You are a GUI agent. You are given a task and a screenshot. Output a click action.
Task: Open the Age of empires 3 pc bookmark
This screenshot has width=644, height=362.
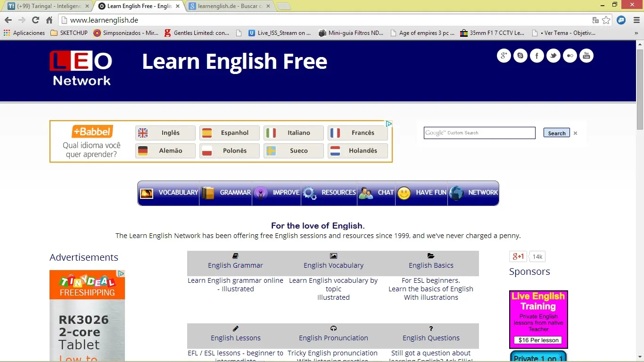pos(422,33)
